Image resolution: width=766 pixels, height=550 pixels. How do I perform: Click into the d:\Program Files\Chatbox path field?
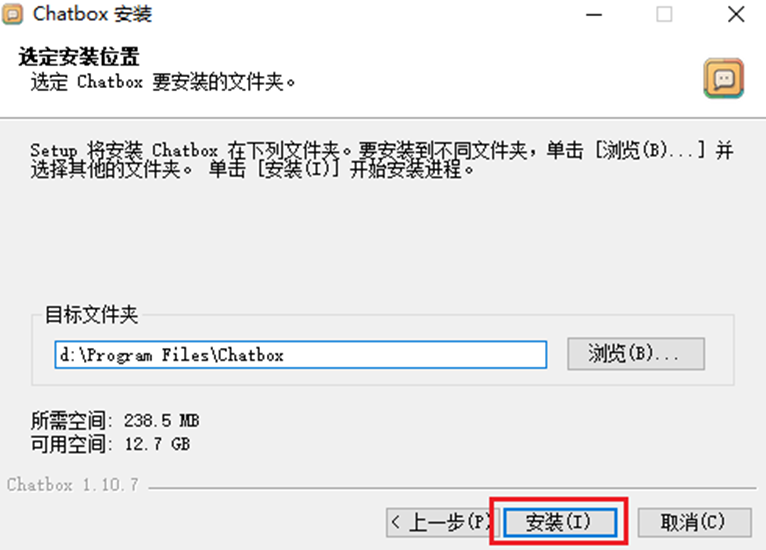(300, 355)
